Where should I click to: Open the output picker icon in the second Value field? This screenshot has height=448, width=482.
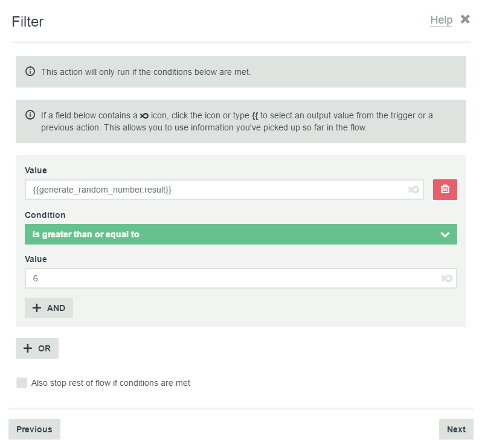click(446, 278)
